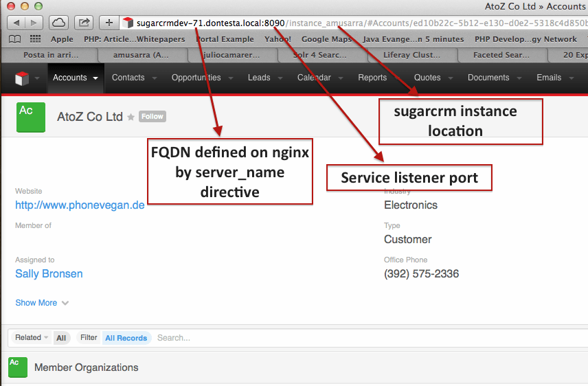Image resolution: width=588 pixels, height=386 pixels.
Task: Click the red close window button
Action: [x=11, y=6]
